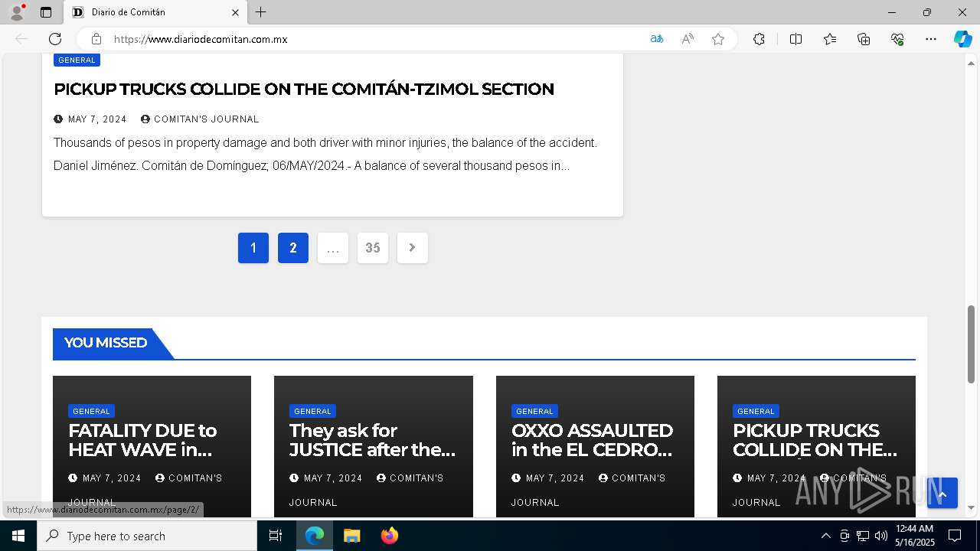Click COMITAN'S author link on Justice card
This screenshot has width=980, height=551.
tap(416, 478)
